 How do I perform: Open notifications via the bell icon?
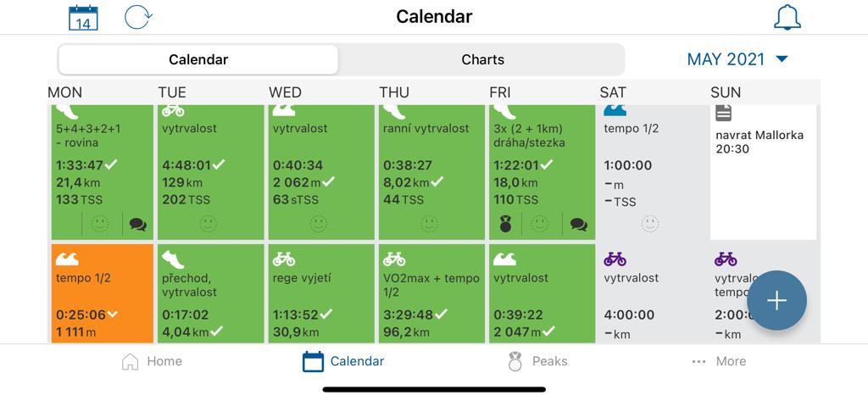pos(787,18)
